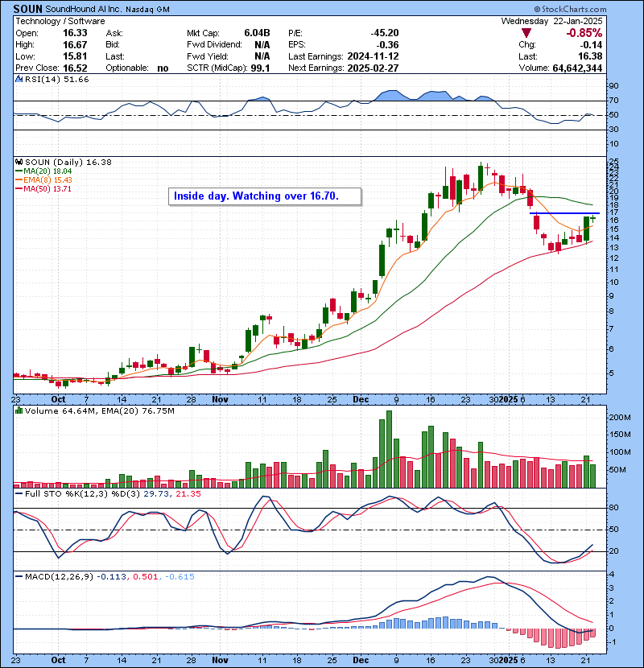Select the Open value 16.33
The height and width of the screenshot is (668, 644).
click(75, 33)
